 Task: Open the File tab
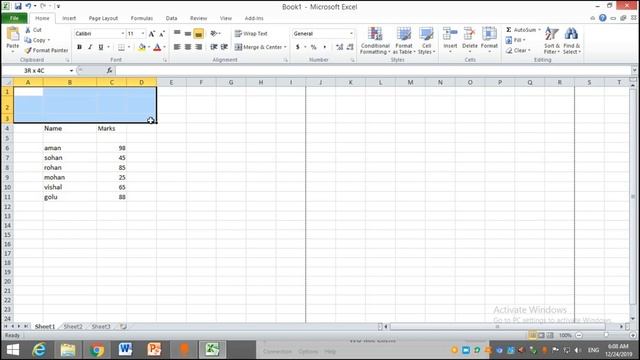(x=14, y=18)
